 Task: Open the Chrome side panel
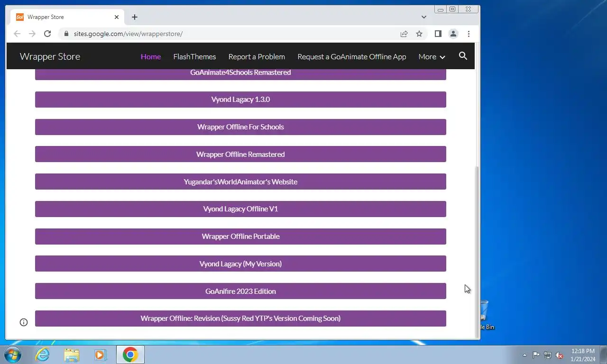coord(438,34)
